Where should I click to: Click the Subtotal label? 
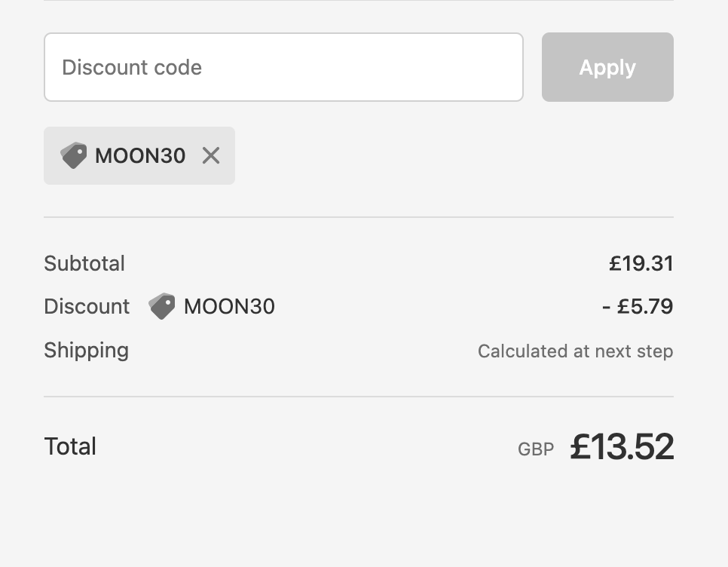coord(84,263)
